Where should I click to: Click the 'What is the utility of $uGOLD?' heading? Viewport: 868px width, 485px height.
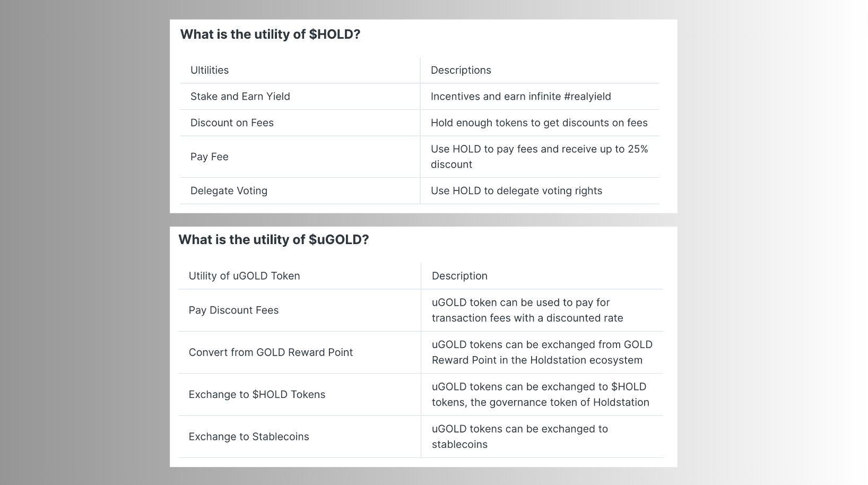point(274,240)
